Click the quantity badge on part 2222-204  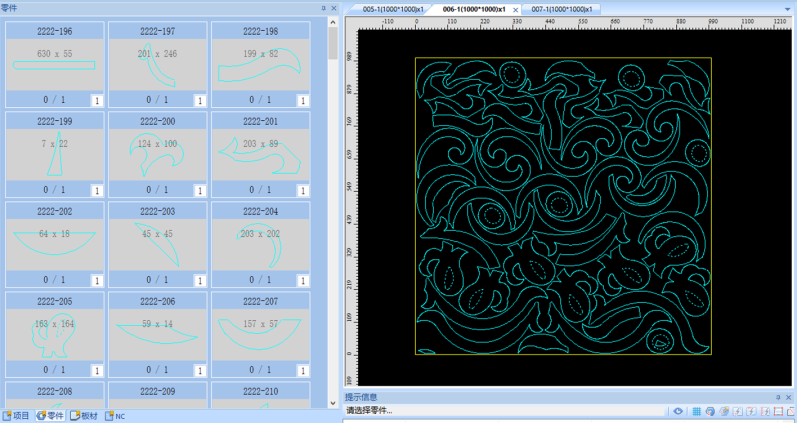(x=303, y=281)
